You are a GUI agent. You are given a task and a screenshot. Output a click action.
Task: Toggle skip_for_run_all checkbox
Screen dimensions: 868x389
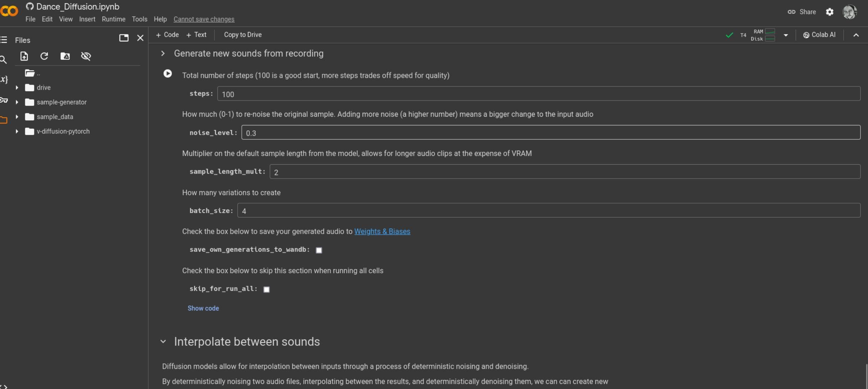click(x=266, y=289)
